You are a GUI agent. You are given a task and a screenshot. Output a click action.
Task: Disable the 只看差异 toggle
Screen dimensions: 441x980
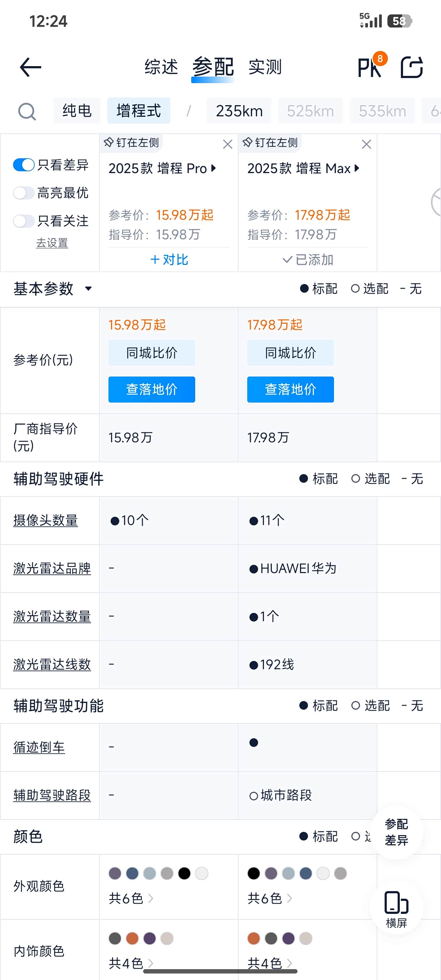[23, 165]
